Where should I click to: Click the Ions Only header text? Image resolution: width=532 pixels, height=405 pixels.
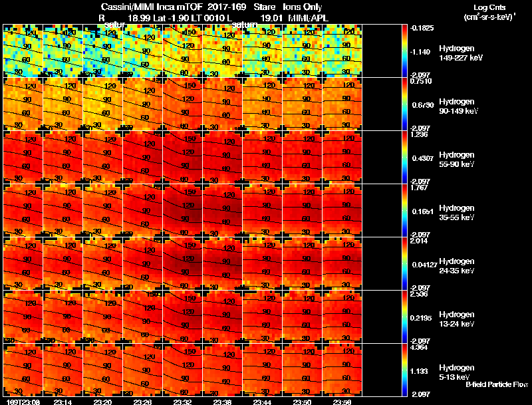point(303,7)
